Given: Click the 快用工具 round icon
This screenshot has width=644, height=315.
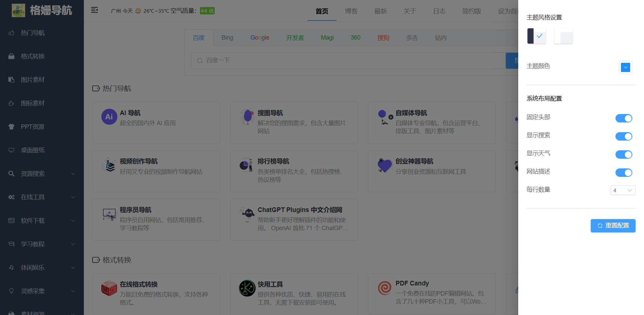Looking at the screenshot, I should pos(247,288).
